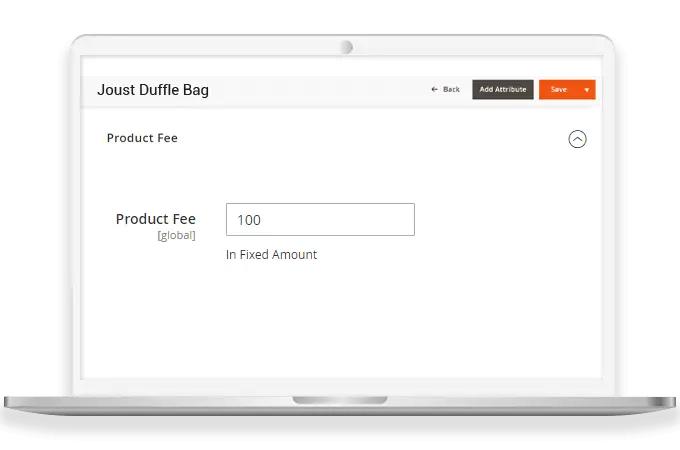Click the [global] scope label
Viewport: 680px width, 450px height.
pyautogui.click(x=176, y=236)
